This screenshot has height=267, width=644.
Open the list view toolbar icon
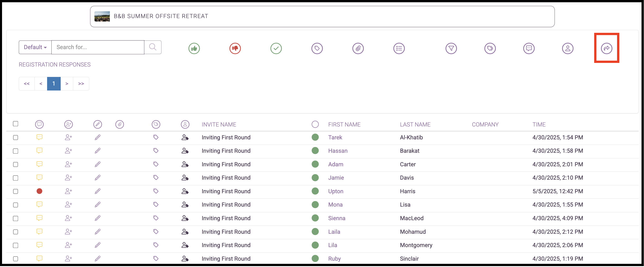[x=399, y=48]
